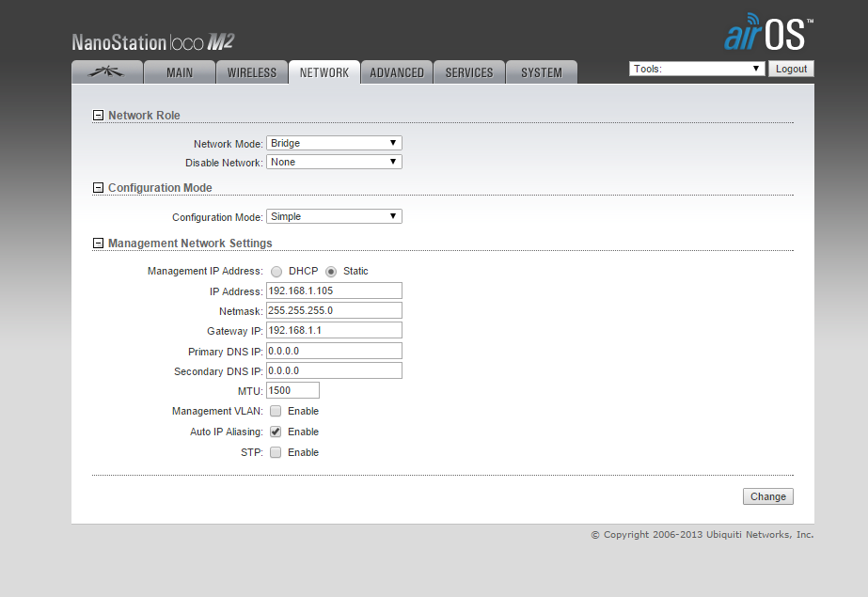Open the Network Mode dropdown
Image resolution: width=868 pixels, height=597 pixels.
(335, 143)
